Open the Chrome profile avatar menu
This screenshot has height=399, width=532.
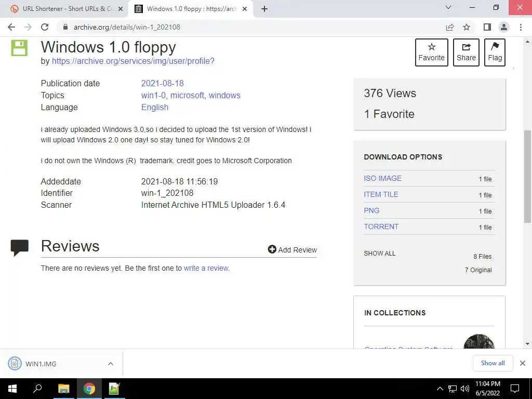[x=504, y=27]
